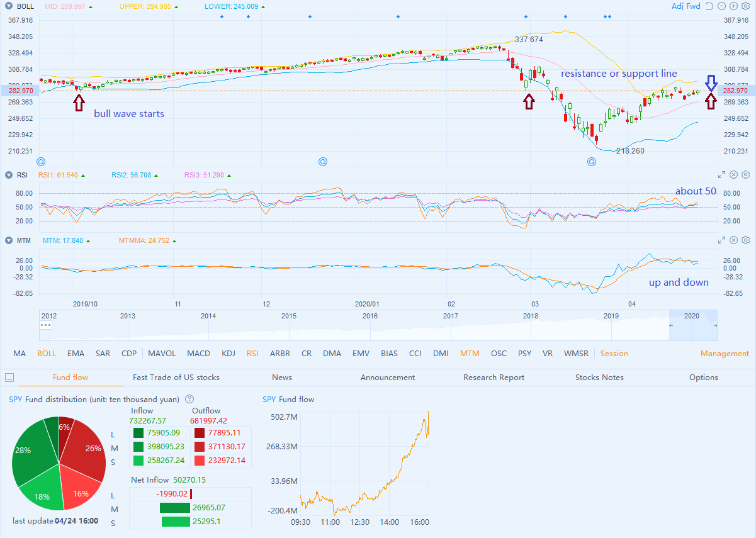This screenshot has height=538, width=756.
Task: Click the right handle of the timeline range
Action: pos(715,325)
